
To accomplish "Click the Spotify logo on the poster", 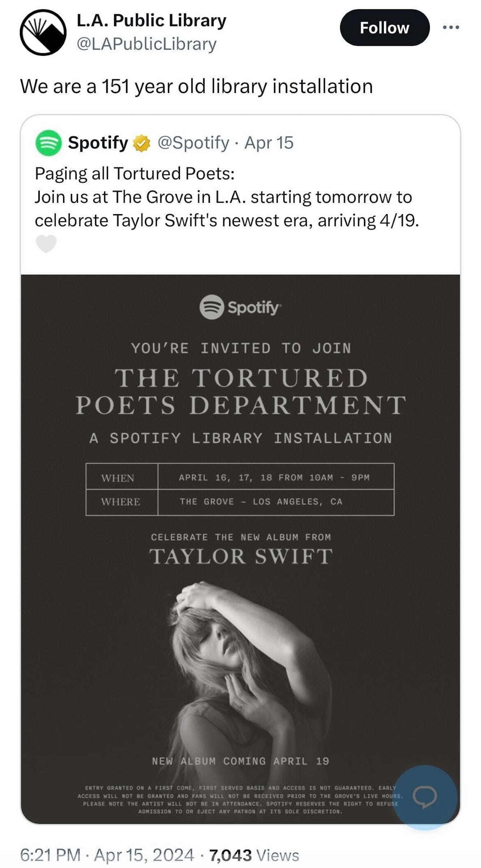I will click(240, 307).
